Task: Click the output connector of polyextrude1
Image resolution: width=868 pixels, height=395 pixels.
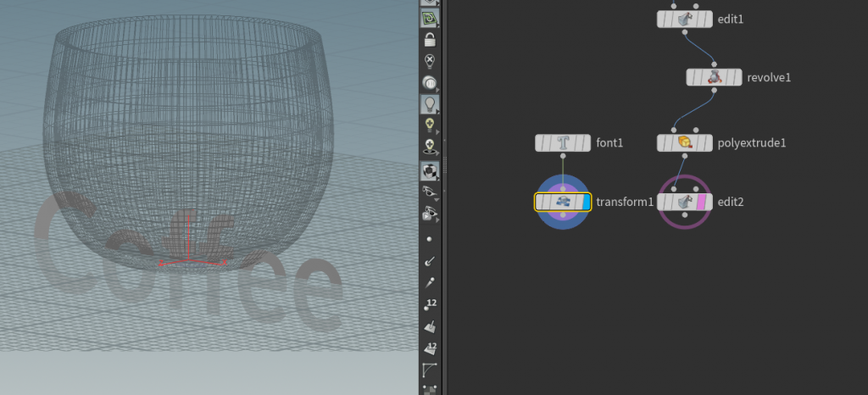Action: pos(685,156)
